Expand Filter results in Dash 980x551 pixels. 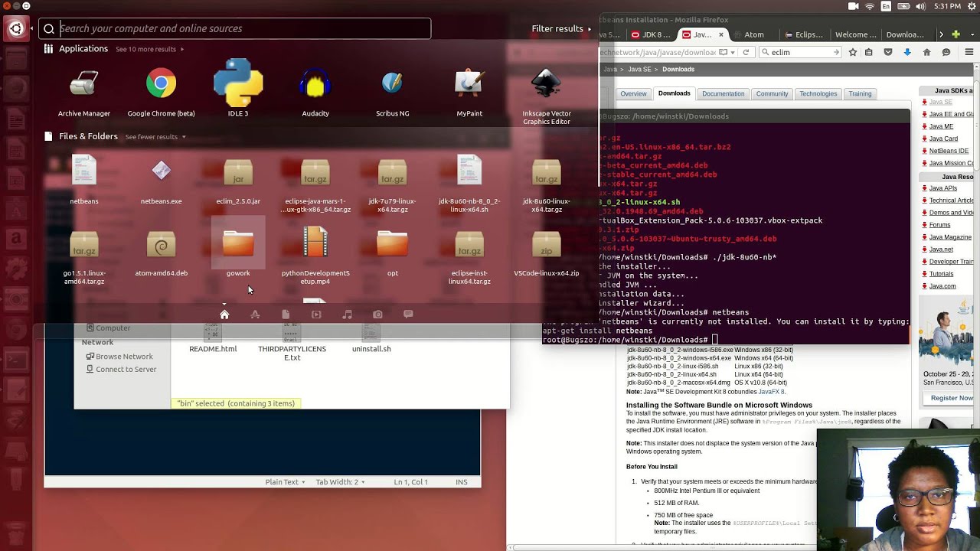point(561,28)
